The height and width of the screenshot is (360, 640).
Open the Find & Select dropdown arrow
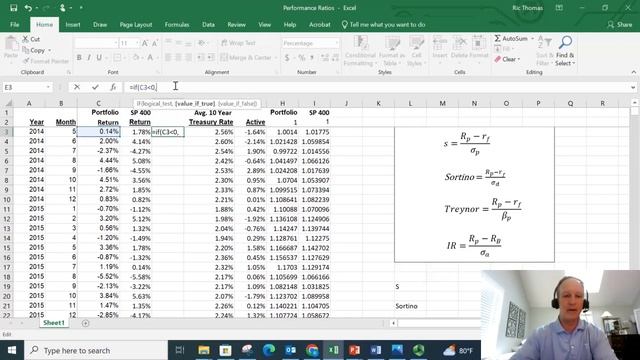click(x=573, y=63)
